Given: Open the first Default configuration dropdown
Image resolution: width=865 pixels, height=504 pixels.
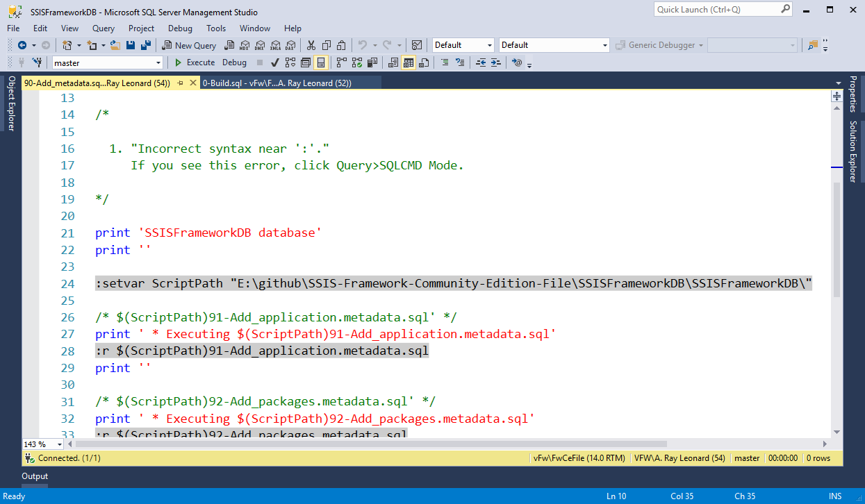Looking at the screenshot, I should point(490,45).
